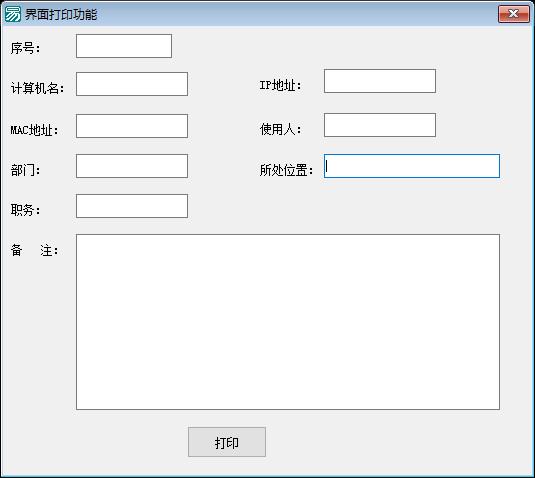Click the 界面打印功能 title bar text

tap(61, 14)
